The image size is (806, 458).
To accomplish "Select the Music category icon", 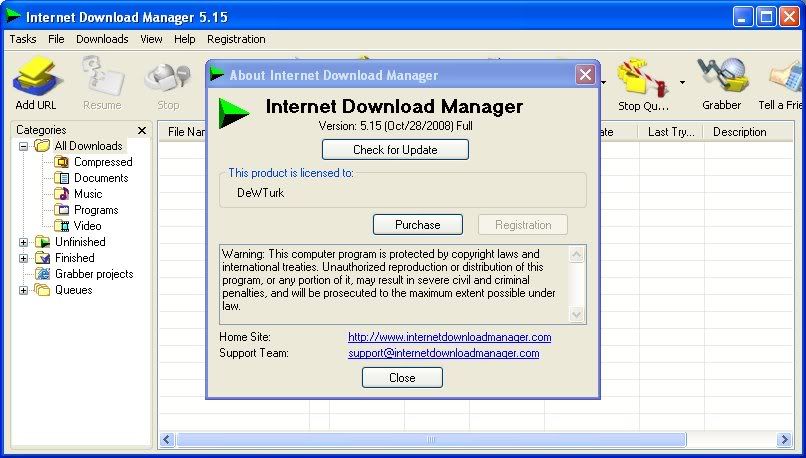I will point(62,194).
